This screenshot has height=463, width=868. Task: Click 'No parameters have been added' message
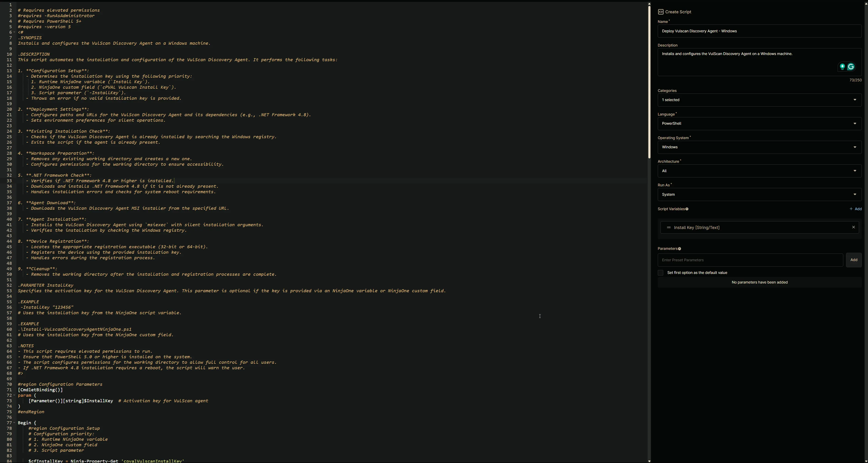click(x=759, y=283)
